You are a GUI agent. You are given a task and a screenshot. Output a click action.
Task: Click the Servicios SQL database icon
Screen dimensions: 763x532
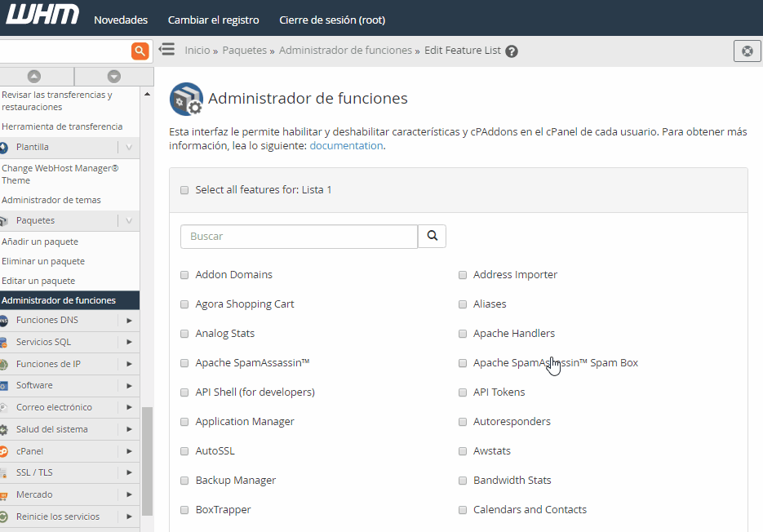point(4,343)
